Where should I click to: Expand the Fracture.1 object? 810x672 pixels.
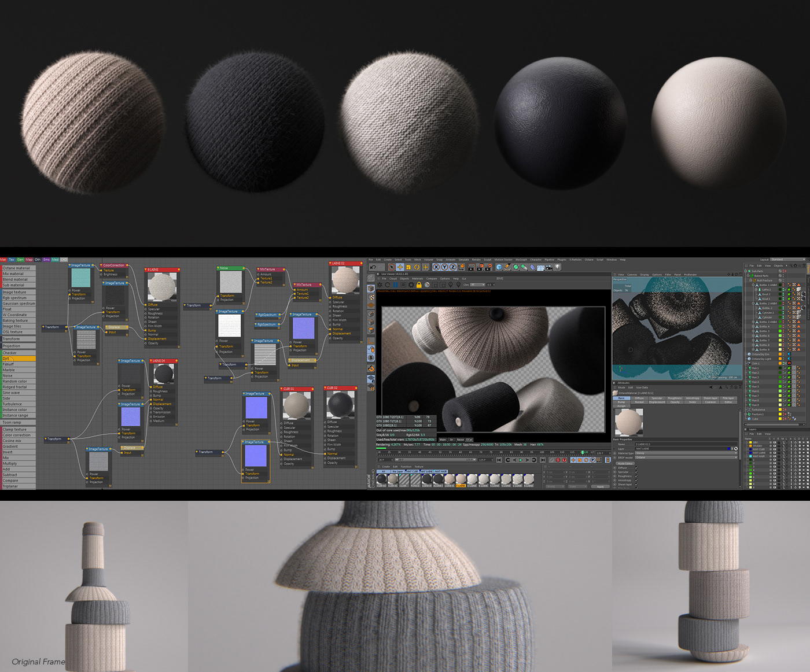745,414
